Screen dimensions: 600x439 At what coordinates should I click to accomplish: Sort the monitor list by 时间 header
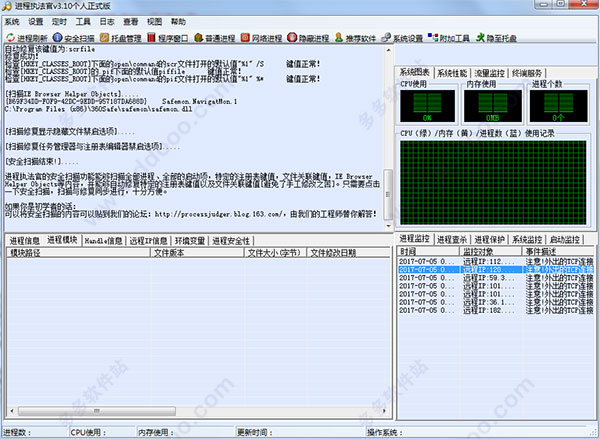[x=428, y=251]
